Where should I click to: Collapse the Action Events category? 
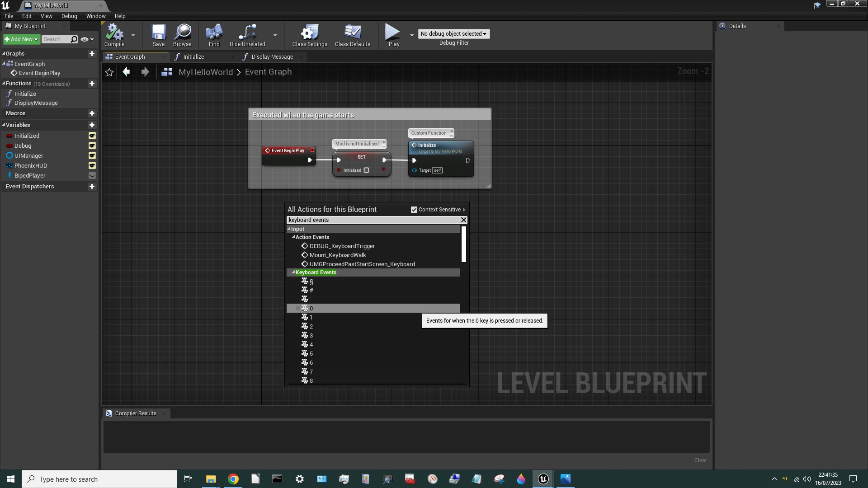pyautogui.click(x=293, y=237)
